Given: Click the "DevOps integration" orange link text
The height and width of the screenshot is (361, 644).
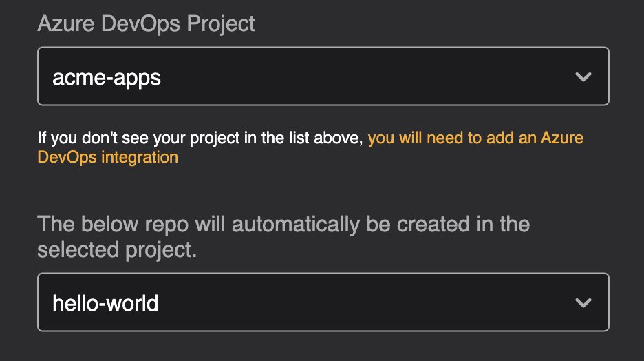Looking at the screenshot, I should tap(107, 157).
